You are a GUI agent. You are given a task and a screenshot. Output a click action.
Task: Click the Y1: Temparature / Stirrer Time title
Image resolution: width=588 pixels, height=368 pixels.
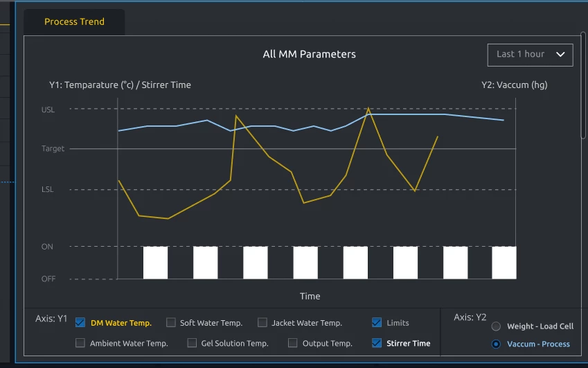[120, 85]
